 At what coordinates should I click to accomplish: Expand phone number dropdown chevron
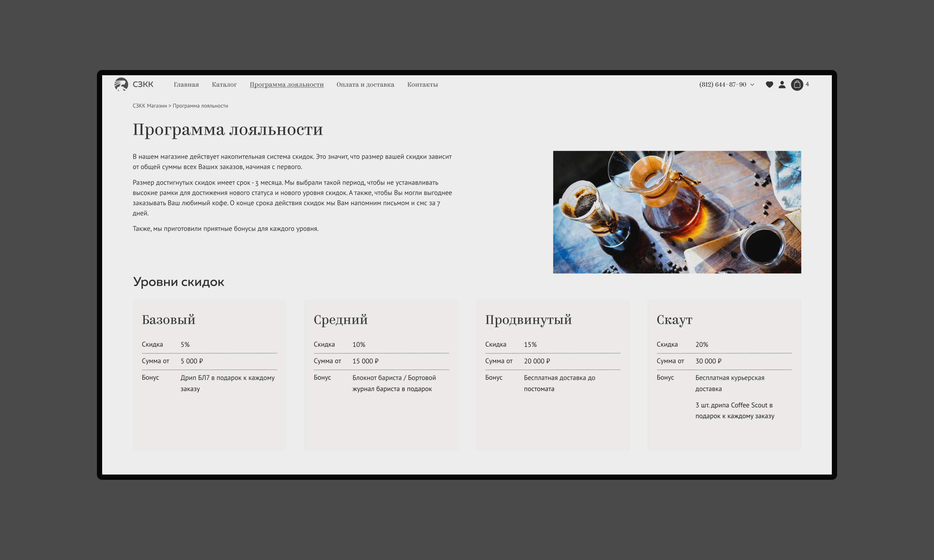pyautogui.click(x=752, y=85)
